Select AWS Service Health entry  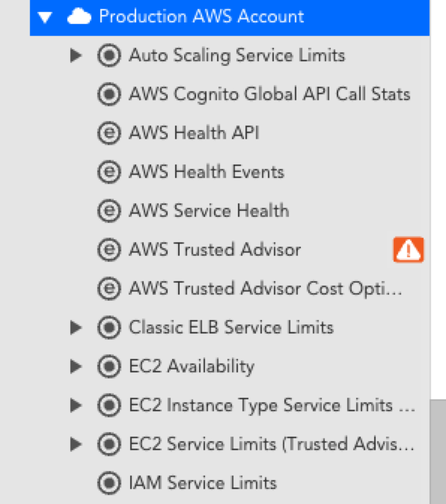click(209, 211)
